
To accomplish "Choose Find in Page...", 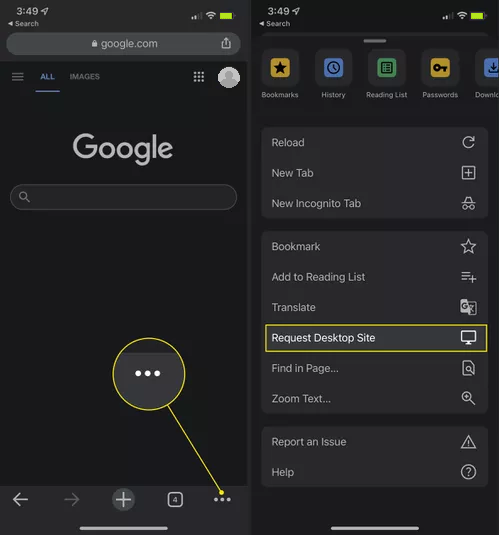I will click(x=375, y=368).
